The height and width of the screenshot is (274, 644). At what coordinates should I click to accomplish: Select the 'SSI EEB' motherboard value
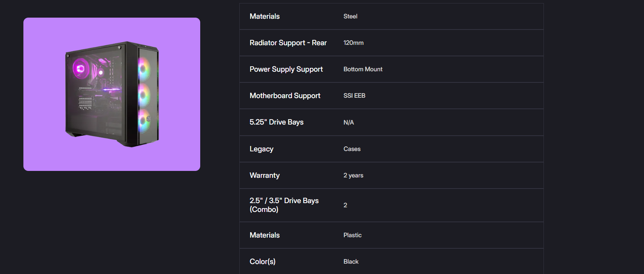point(354,96)
